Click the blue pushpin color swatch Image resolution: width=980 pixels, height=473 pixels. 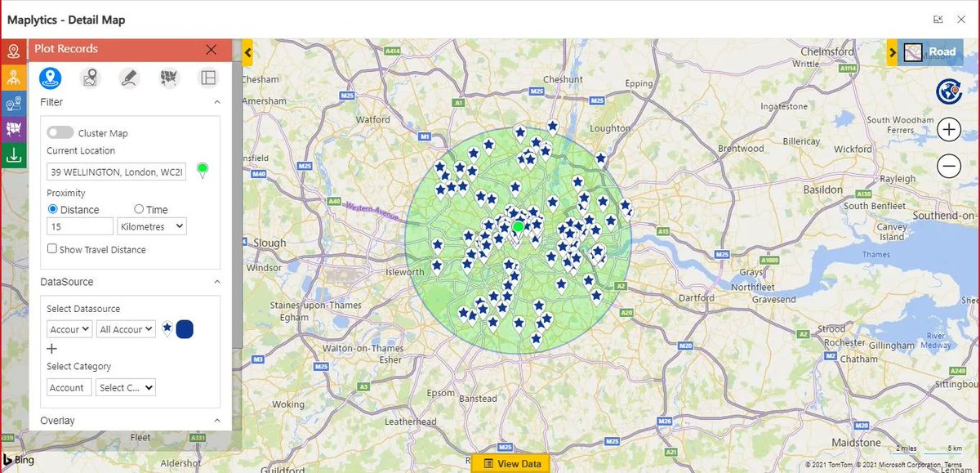point(184,328)
